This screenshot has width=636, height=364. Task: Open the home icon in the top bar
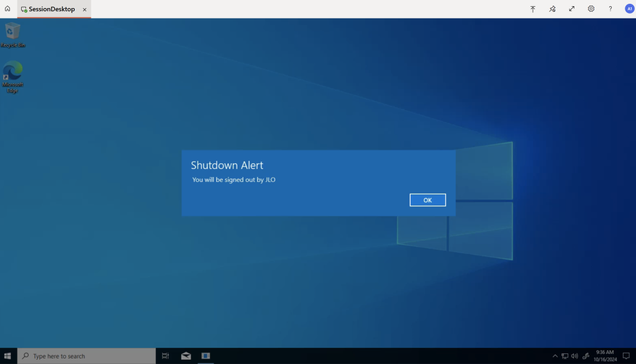pyautogui.click(x=7, y=9)
